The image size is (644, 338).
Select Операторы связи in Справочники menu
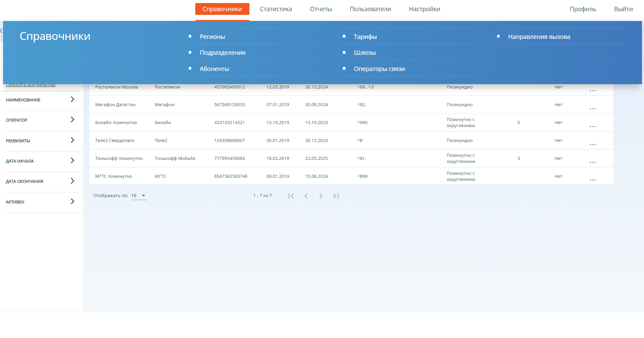pyautogui.click(x=379, y=69)
